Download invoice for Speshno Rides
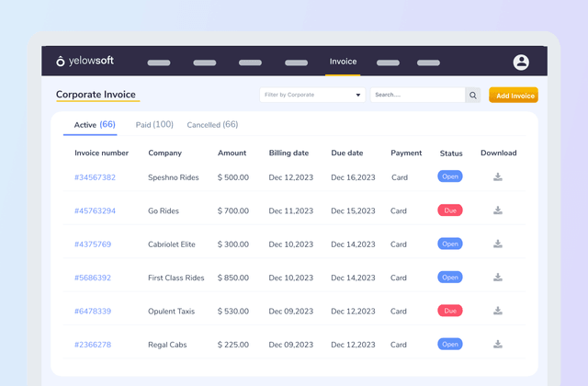Screen dimensions: 588x386 [498, 177]
